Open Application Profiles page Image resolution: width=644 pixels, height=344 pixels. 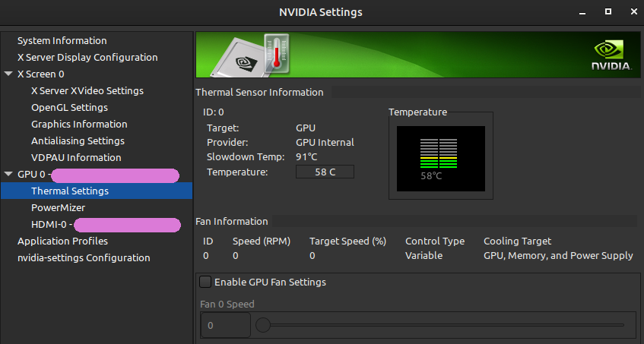[62, 241]
